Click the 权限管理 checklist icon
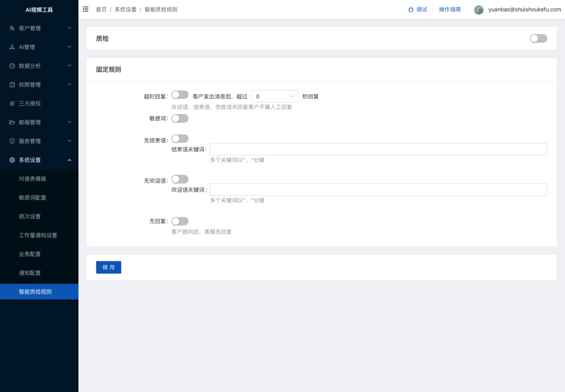The image size is (565, 392). coord(12,85)
